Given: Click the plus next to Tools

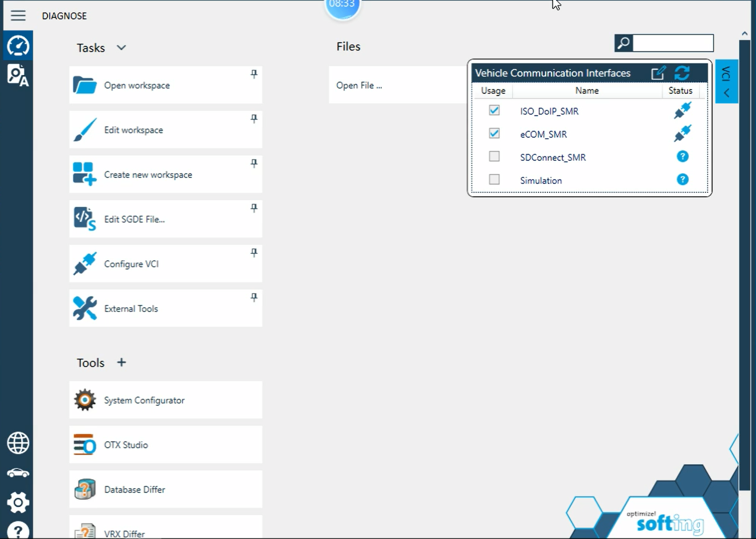Looking at the screenshot, I should tap(121, 362).
